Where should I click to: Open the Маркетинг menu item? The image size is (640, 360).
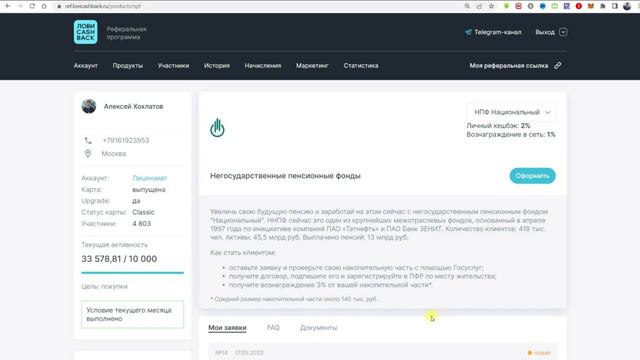tap(312, 66)
